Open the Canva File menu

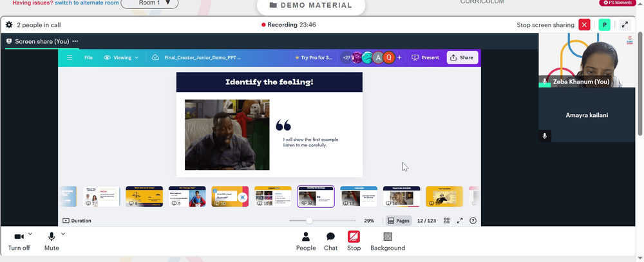88,57
